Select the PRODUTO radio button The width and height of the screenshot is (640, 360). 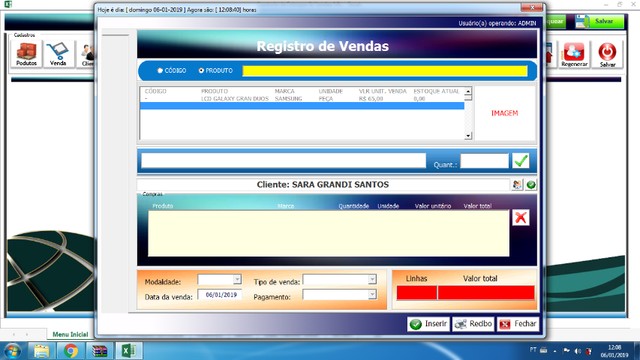(x=201, y=71)
